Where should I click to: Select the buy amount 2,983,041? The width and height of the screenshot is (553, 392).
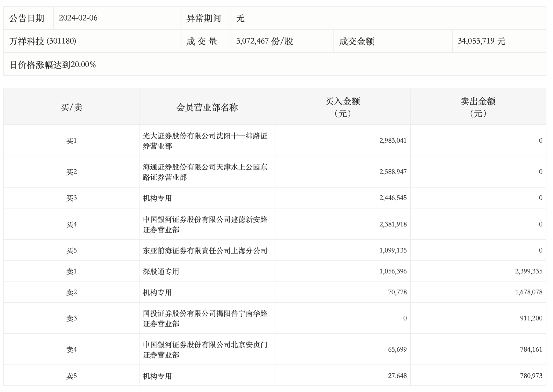(393, 141)
